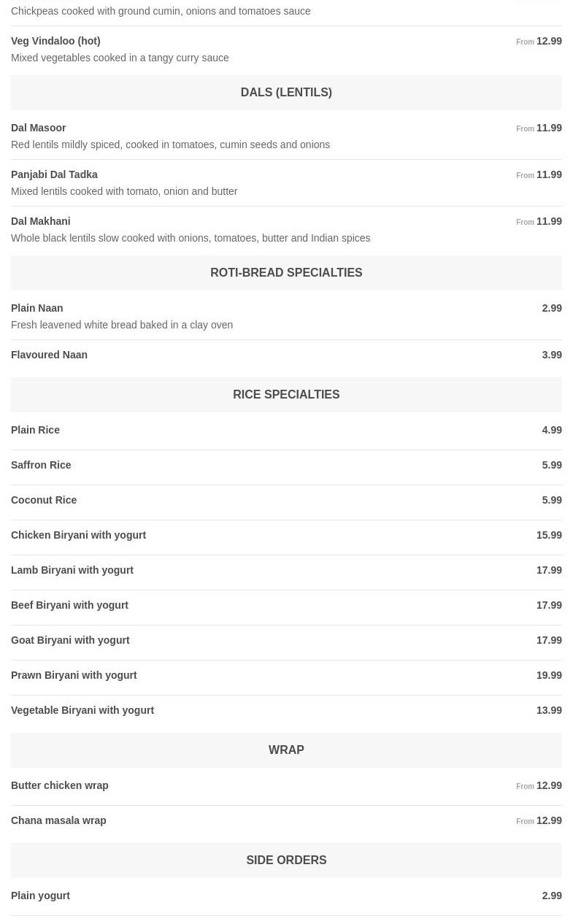This screenshot has width=573, height=924.
Task: Select Prawn Biryani with yogurt
Action: click(74, 676)
